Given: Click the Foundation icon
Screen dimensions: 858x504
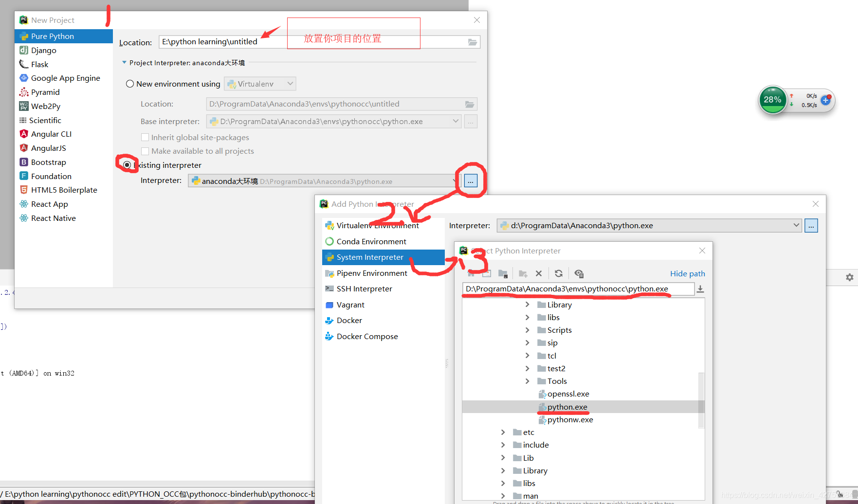Looking at the screenshot, I should (23, 176).
